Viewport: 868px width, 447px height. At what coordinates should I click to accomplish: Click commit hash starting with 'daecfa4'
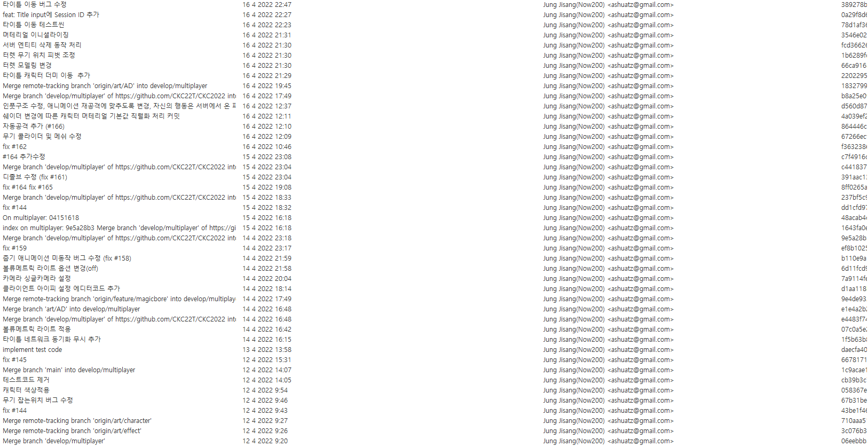tap(854, 350)
